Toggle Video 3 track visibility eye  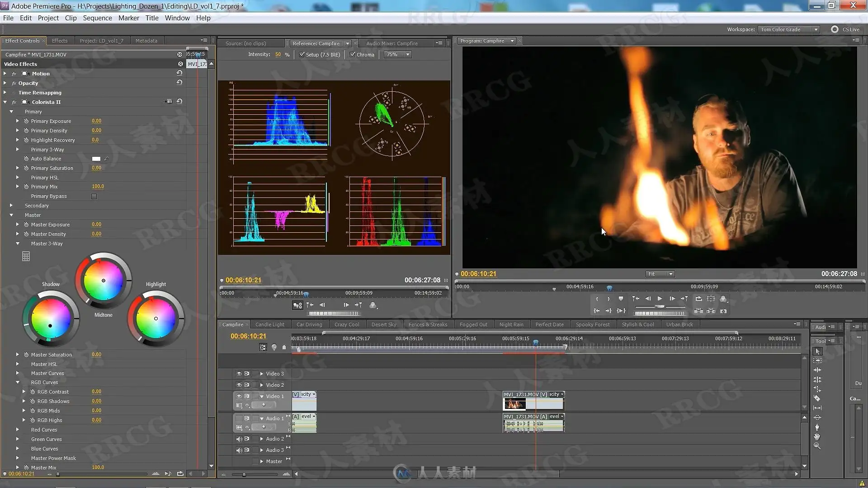click(239, 374)
